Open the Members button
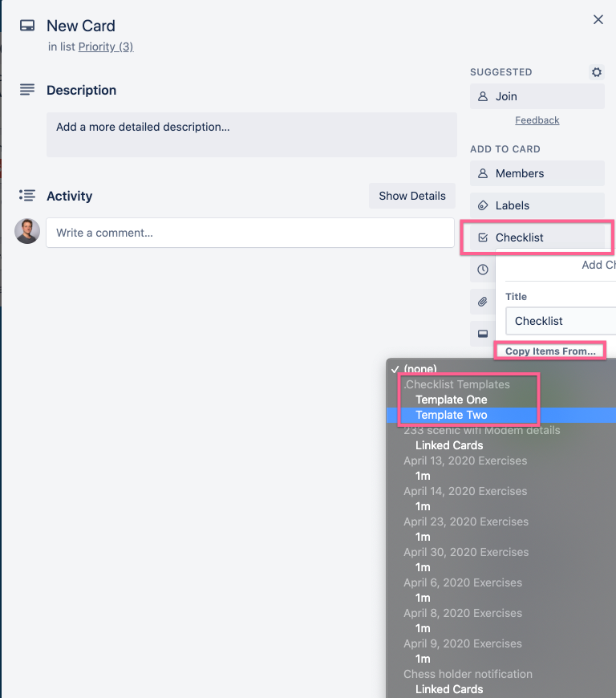 [537, 173]
